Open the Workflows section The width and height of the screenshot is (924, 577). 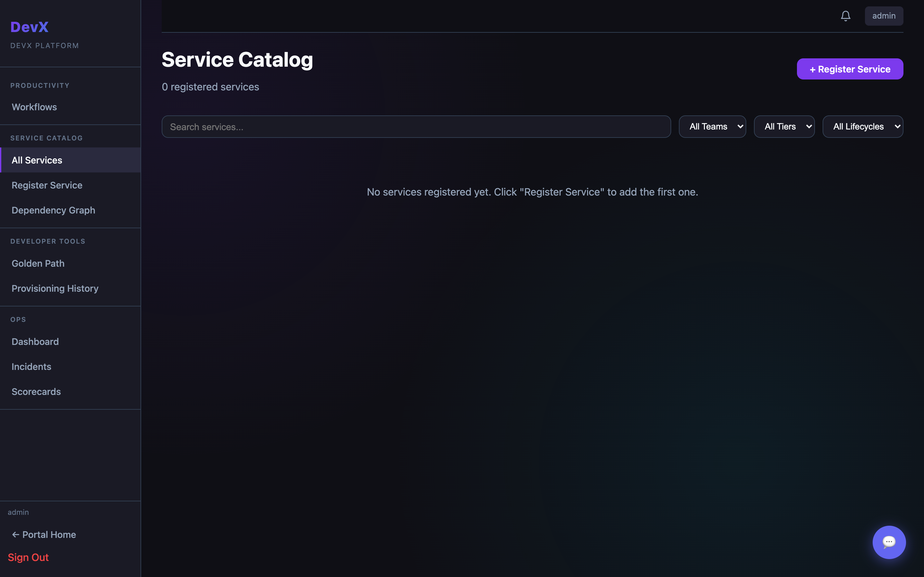34,107
